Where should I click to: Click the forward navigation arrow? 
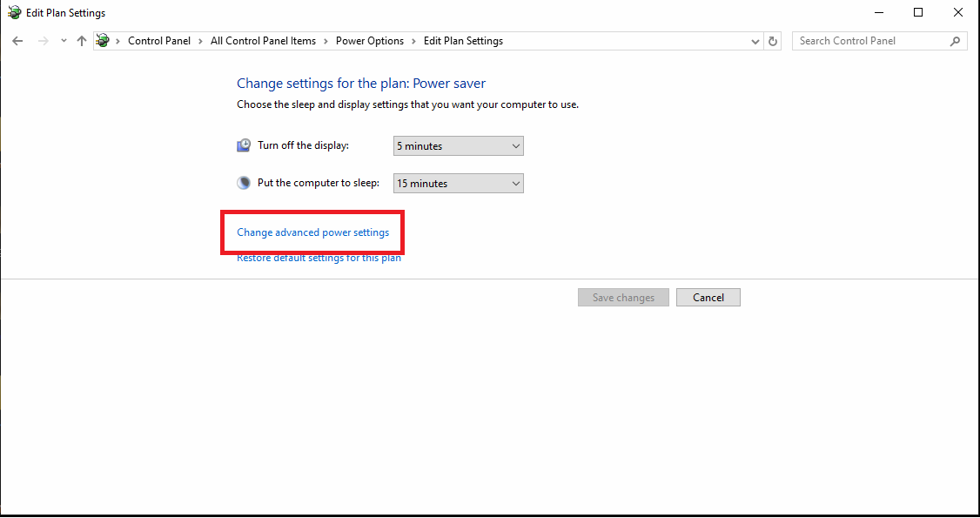click(x=42, y=40)
